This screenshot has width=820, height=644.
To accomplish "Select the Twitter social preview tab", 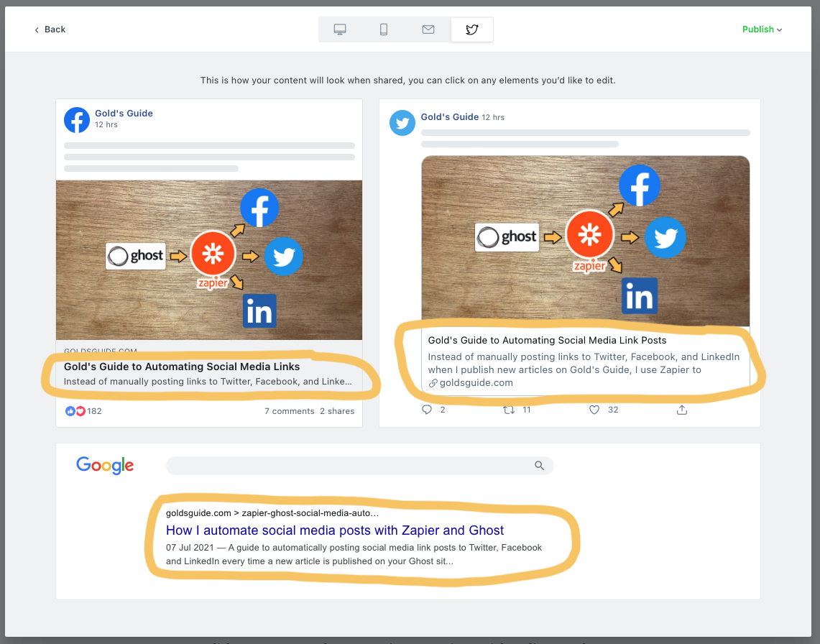I will (471, 29).
